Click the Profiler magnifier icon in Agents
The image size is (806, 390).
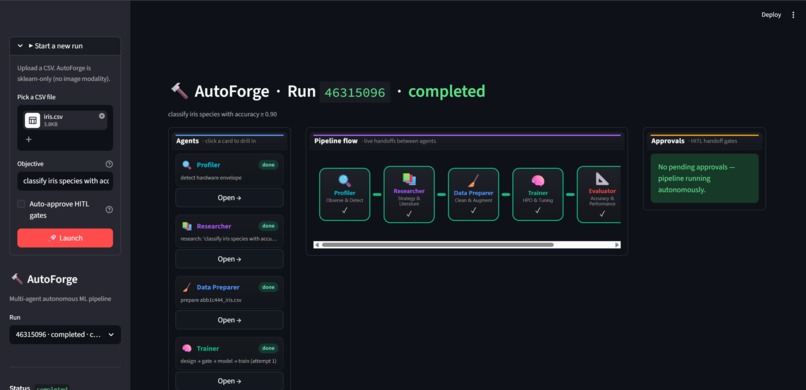click(187, 165)
